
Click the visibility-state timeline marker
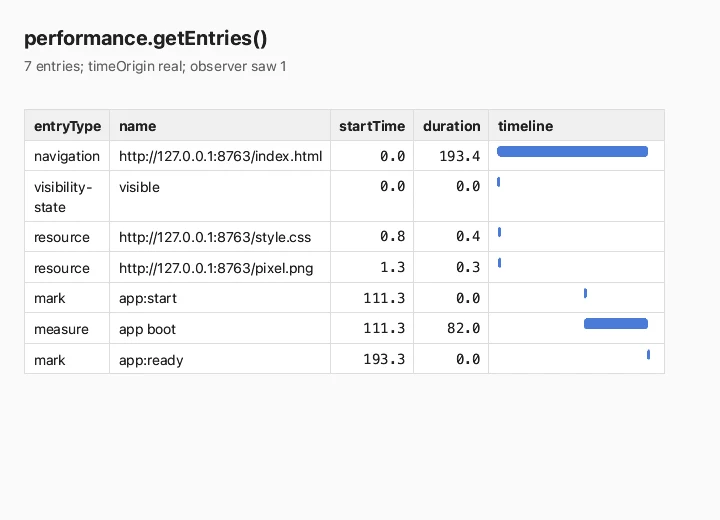click(498, 182)
